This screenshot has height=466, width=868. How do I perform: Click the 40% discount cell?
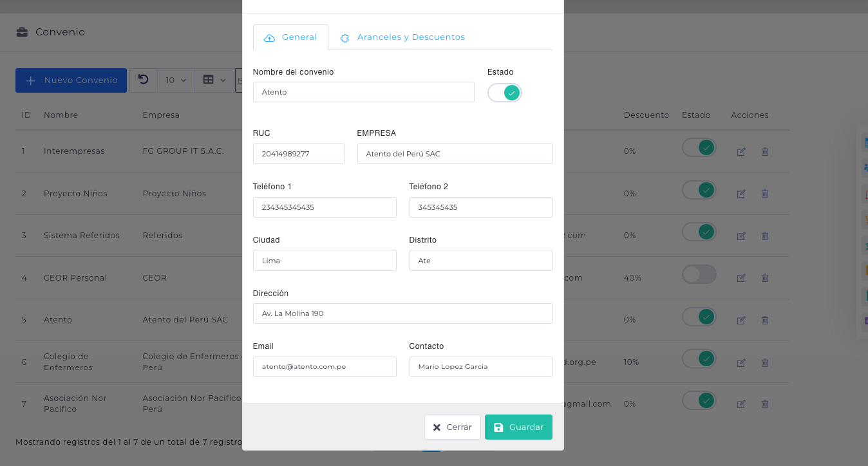[x=632, y=278]
